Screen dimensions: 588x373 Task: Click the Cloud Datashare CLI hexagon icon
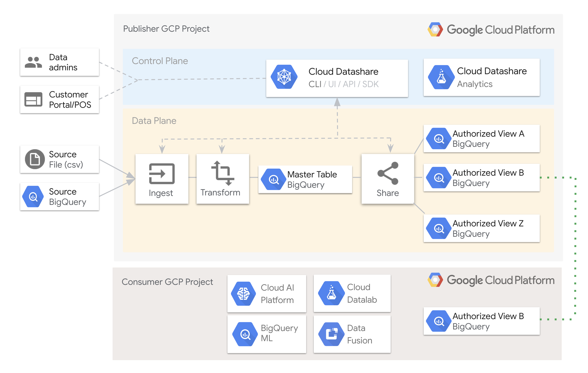tap(284, 77)
